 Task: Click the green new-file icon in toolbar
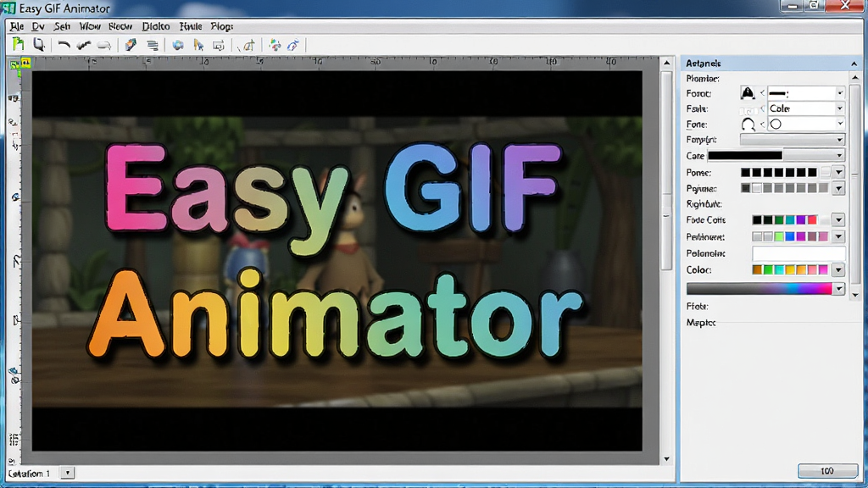pos(19,44)
